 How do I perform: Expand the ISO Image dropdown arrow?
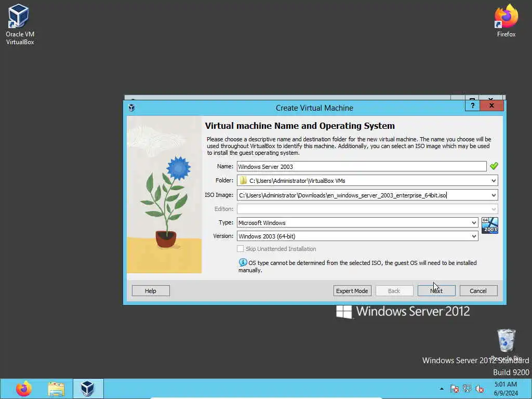[494, 195]
